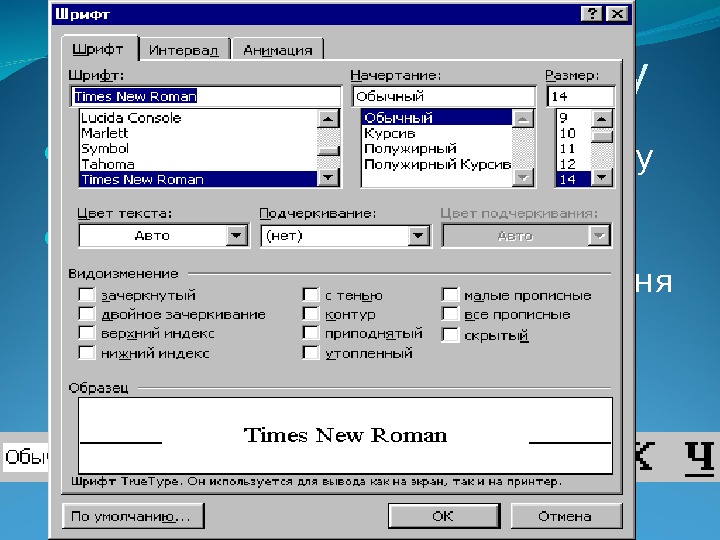Toggle нижний индекс subscript checkbox
This screenshot has height=540, width=720.
coord(86,353)
